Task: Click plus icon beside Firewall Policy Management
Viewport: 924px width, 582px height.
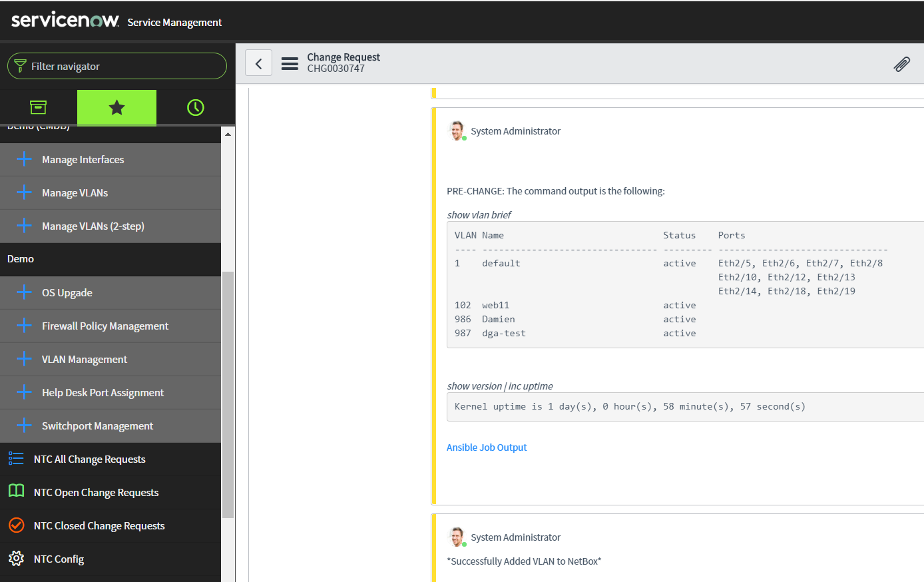Action: (24, 326)
